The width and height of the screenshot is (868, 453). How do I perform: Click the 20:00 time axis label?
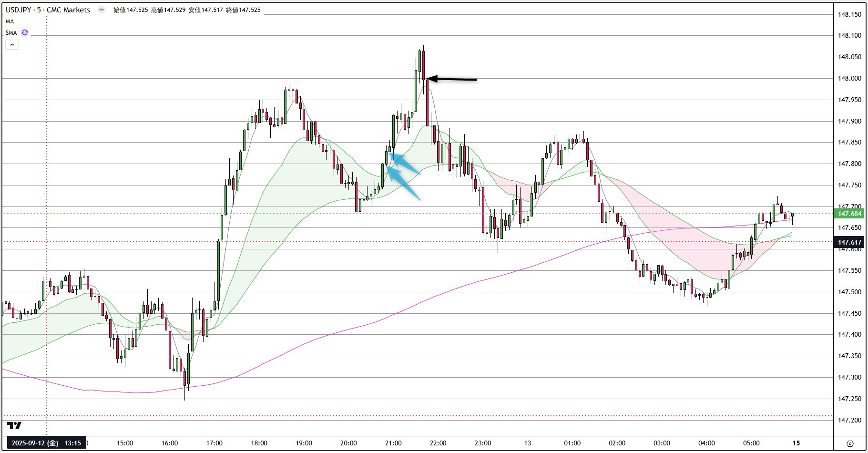coord(348,443)
